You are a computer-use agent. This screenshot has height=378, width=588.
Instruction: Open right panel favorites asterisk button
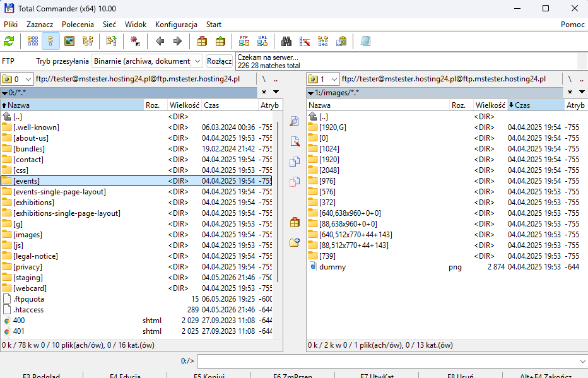point(570,92)
